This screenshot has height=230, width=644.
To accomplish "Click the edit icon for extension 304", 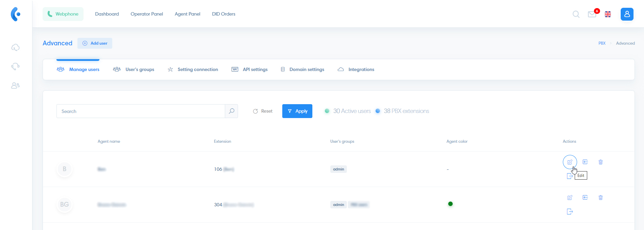I will point(570,198).
